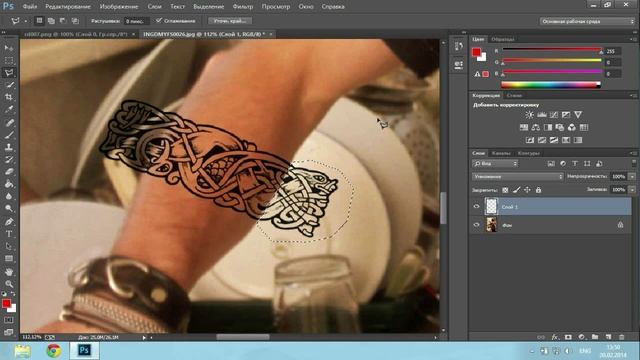
Task: Open the layer blending mode dropdown
Action: [x=518, y=177]
